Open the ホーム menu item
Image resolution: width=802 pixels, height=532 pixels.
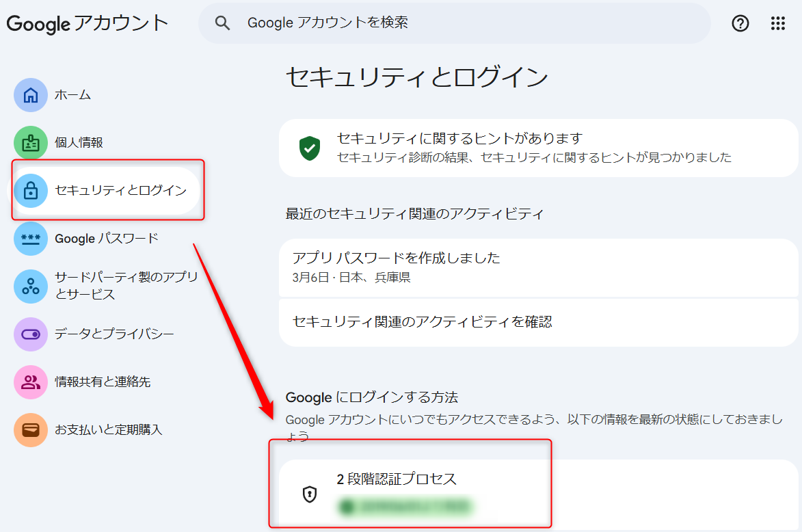(x=73, y=95)
